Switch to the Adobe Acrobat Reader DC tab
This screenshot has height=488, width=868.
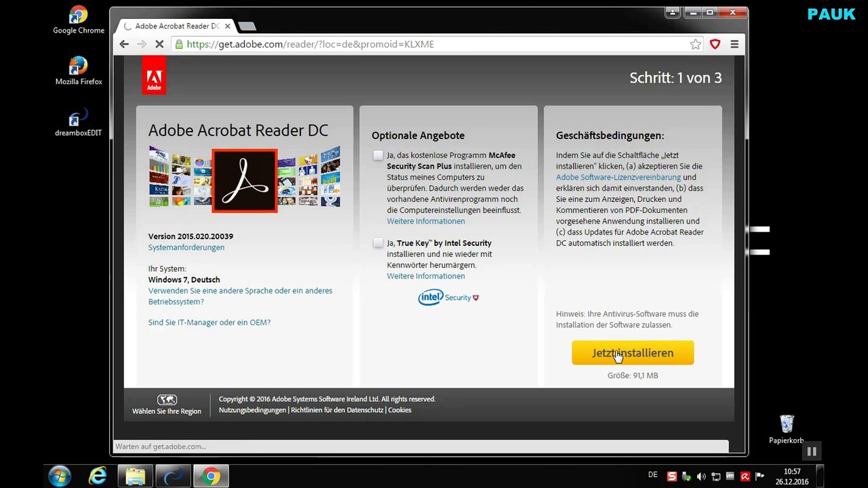[x=176, y=26]
